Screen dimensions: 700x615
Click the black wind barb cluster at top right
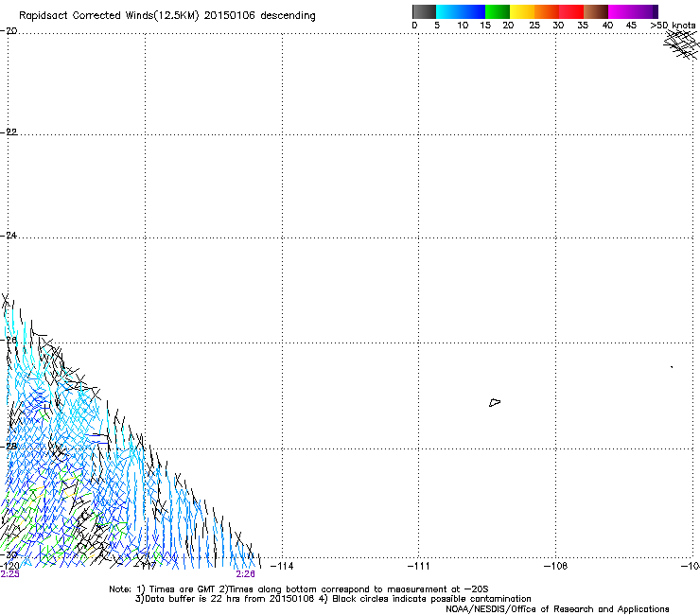[x=682, y=44]
